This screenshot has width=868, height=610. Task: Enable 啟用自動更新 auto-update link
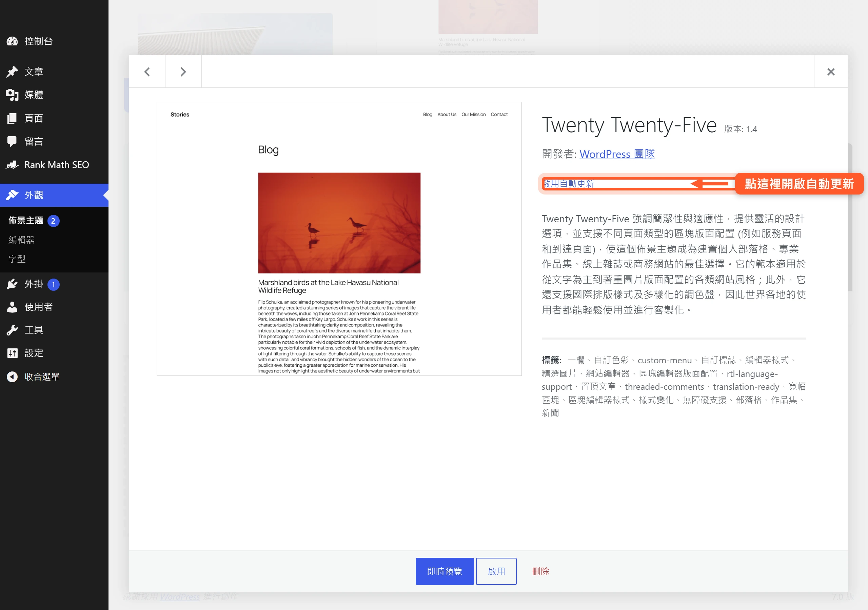click(569, 184)
